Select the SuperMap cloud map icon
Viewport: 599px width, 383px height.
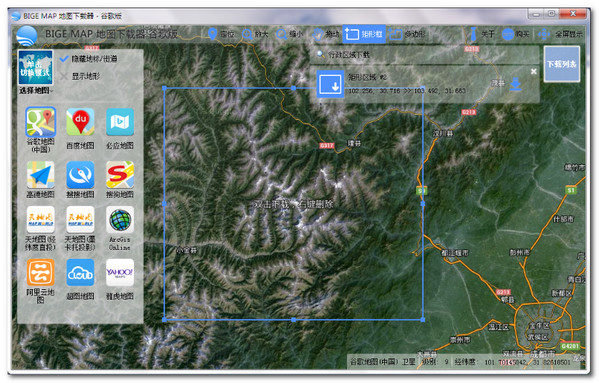point(80,272)
